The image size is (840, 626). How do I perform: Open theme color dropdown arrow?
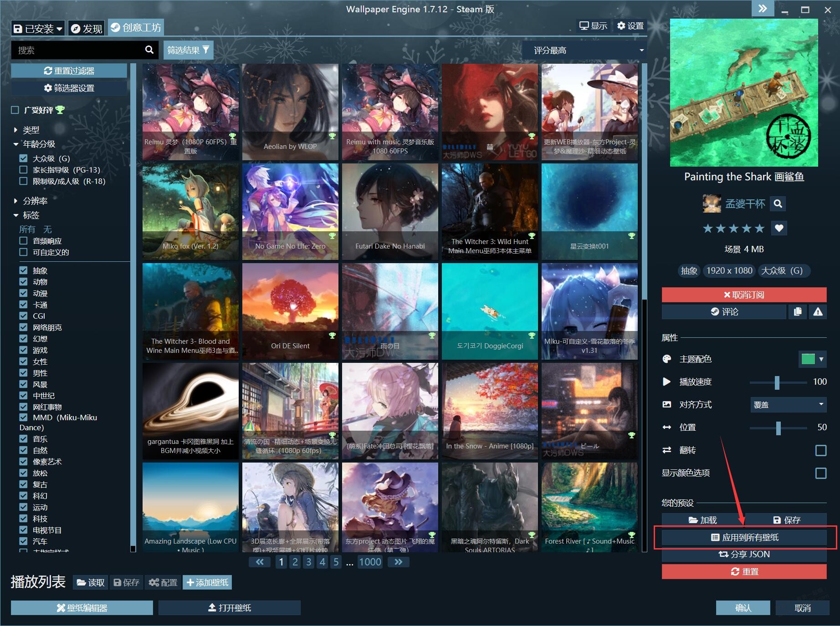(x=821, y=359)
